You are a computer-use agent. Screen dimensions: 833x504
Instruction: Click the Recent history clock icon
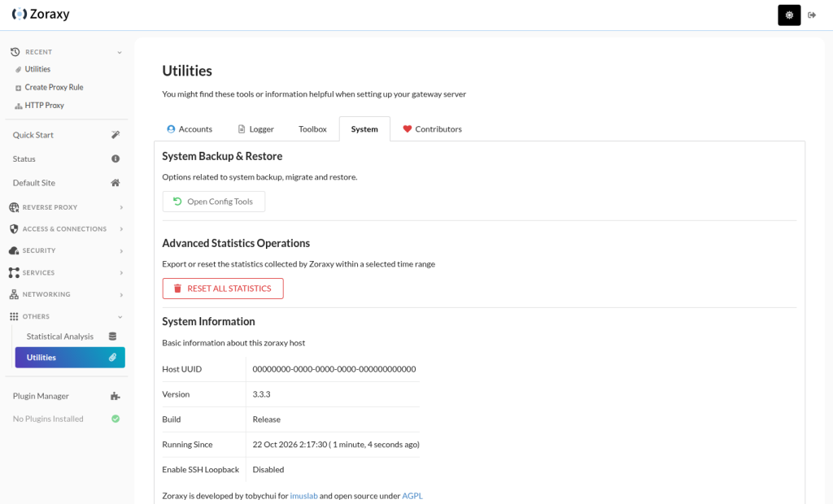click(x=15, y=51)
